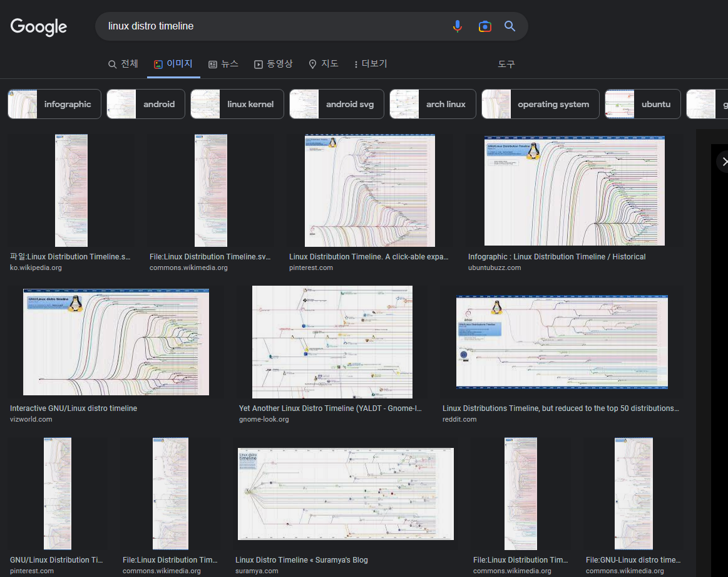Click the ubuntubuzz.com source text
Image resolution: width=728 pixels, height=577 pixels.
(495, 268)
